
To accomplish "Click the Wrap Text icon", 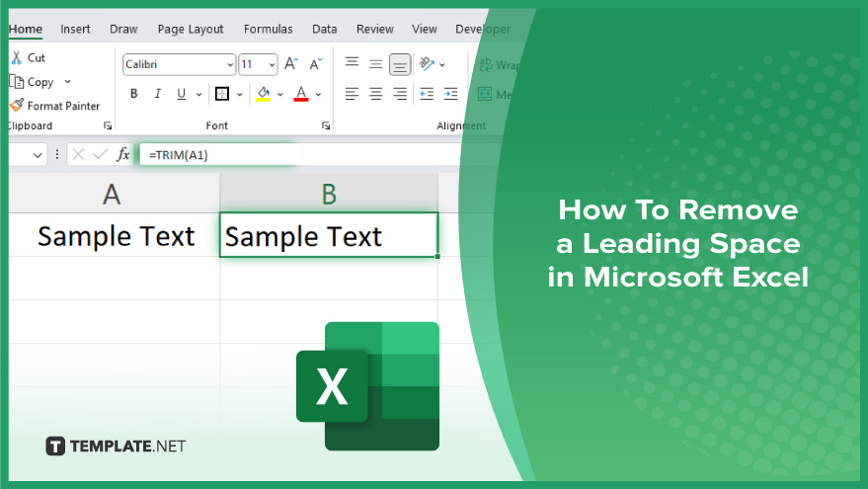I will pyautogui.click(x=486, y=65).
